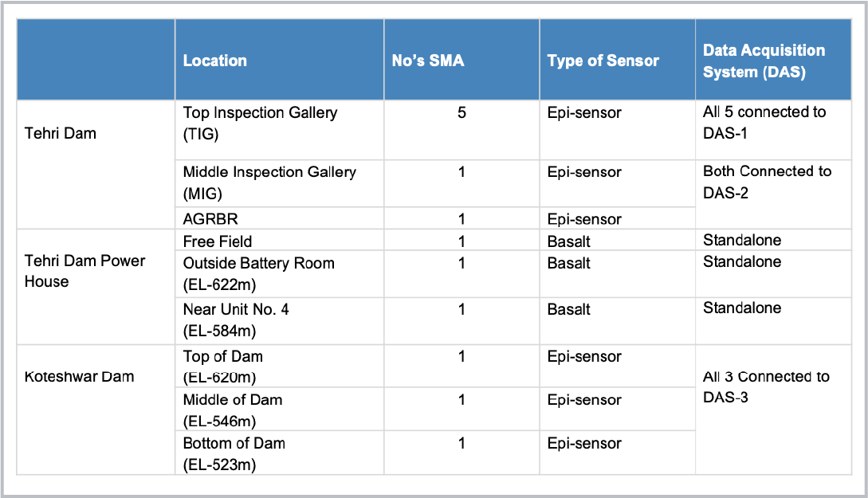
Task: Select Data Acquisition System (DAS) header
Action: point(773,60)
